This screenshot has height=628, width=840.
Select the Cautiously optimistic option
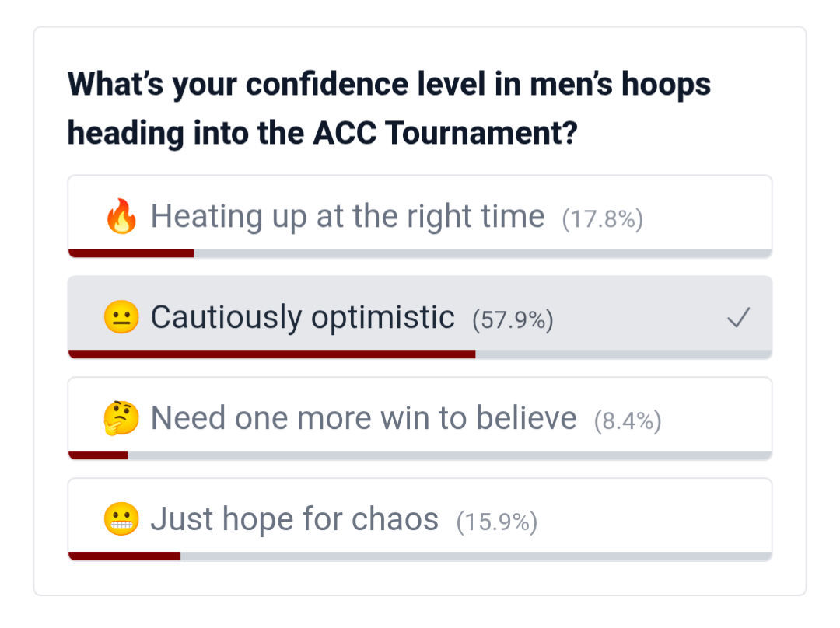pos(303,317)
